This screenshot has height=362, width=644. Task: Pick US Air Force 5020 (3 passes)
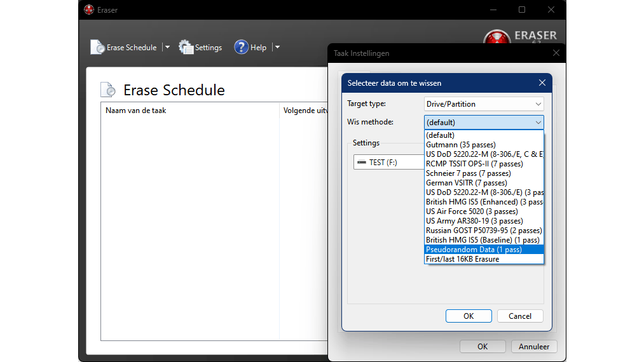pos(484,211)
